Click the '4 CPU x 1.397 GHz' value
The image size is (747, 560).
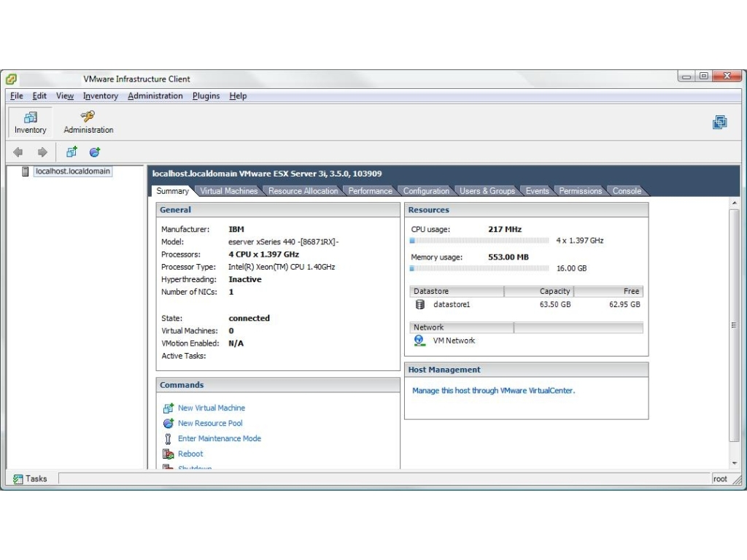(264, 254)
